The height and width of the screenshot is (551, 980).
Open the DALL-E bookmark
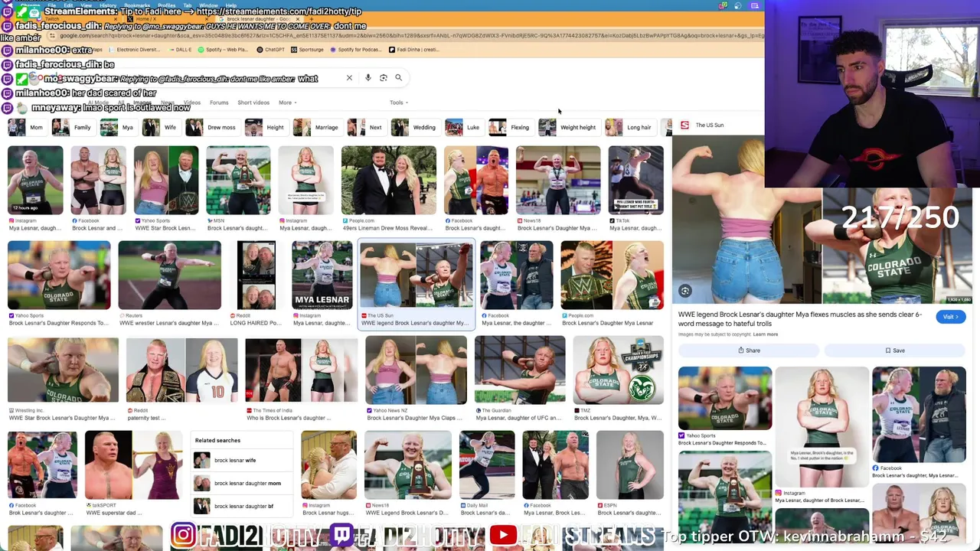point(179,50)
